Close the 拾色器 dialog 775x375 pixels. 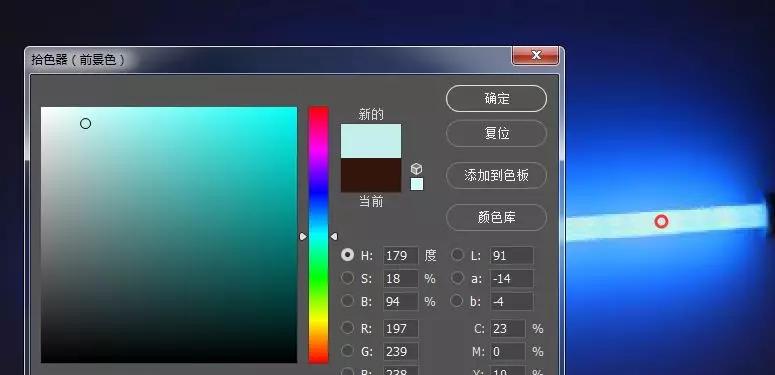[536, 55]
